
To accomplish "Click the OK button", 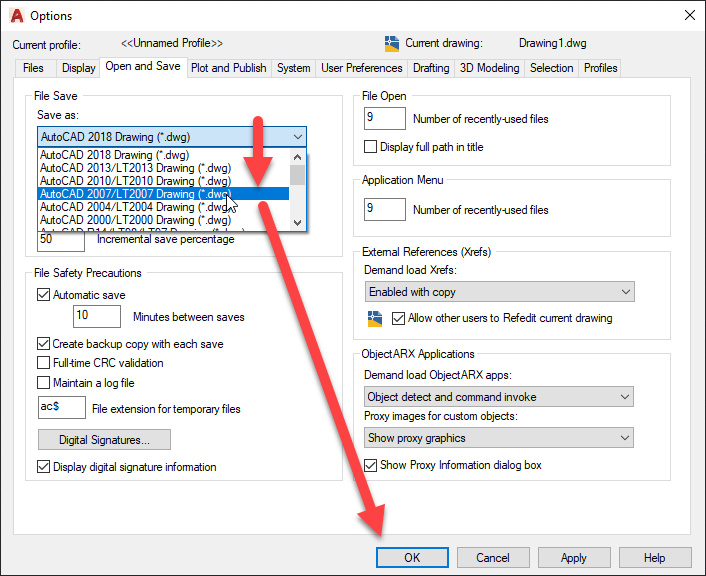I will pos(412,558).
